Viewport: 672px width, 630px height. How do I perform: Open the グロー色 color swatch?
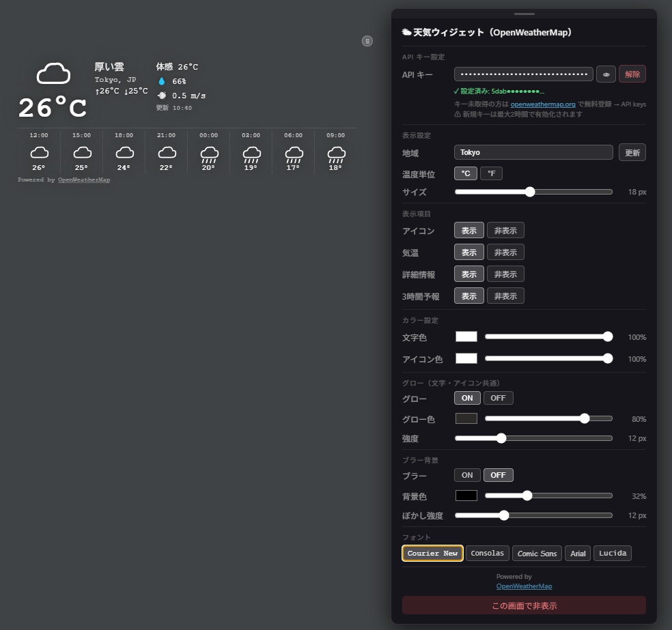click(x=466, y=418)
